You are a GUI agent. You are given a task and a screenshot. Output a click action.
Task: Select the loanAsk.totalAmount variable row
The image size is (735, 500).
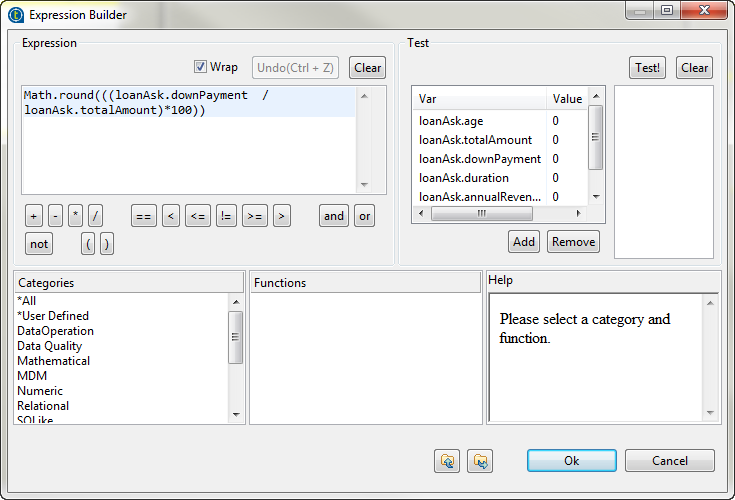tap(476, 140)
